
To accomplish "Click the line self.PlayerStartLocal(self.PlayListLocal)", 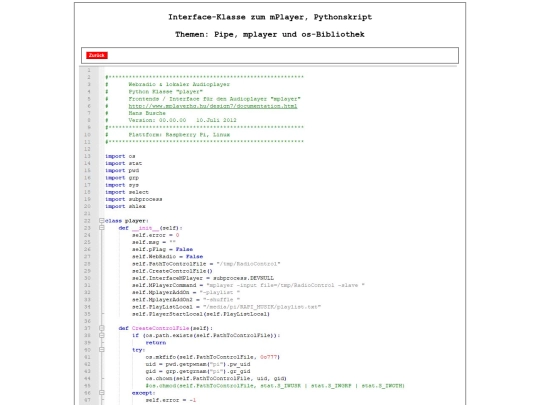I will pos(201,314).
